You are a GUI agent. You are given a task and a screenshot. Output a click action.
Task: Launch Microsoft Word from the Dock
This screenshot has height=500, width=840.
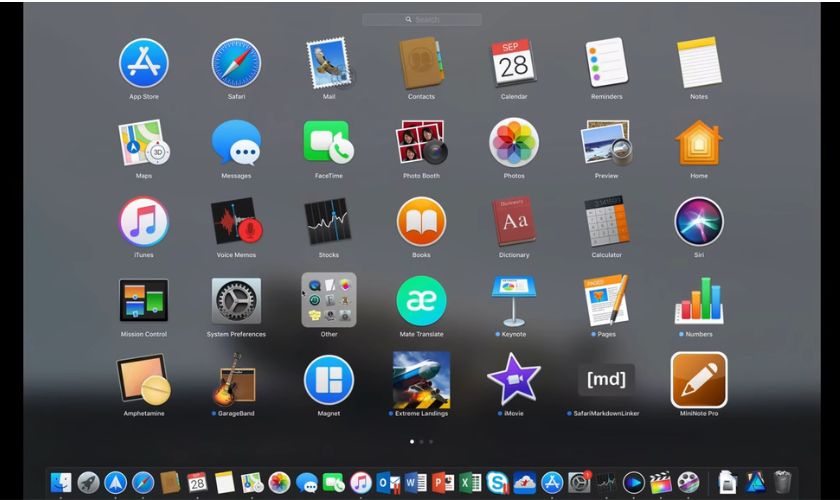click(416, 482)
